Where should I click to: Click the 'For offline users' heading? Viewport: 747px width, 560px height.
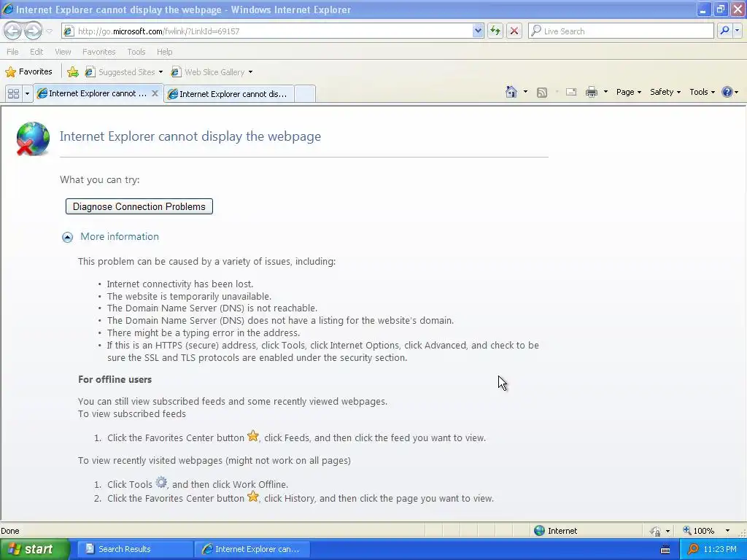[x=115, y=379]
